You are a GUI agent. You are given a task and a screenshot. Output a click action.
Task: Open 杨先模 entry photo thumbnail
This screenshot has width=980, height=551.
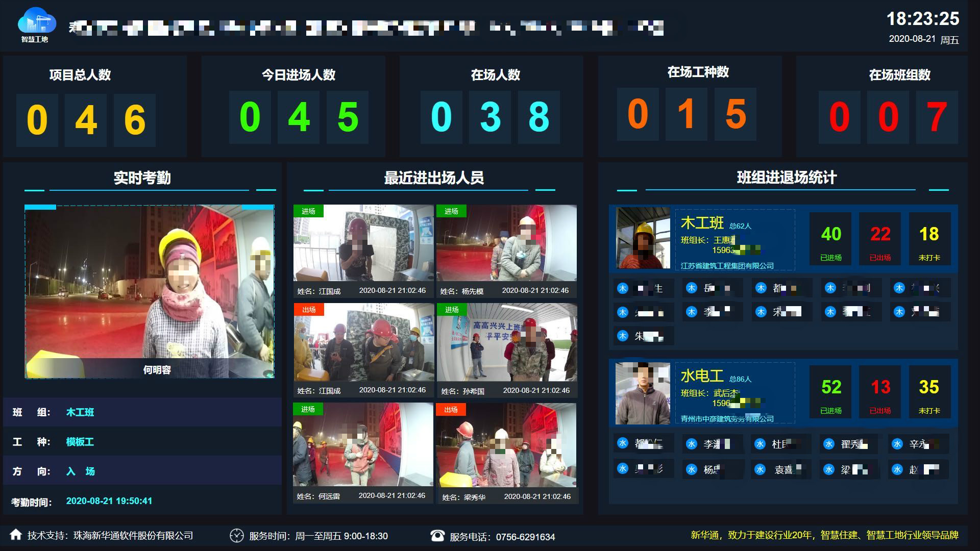(x=506, y=243)
